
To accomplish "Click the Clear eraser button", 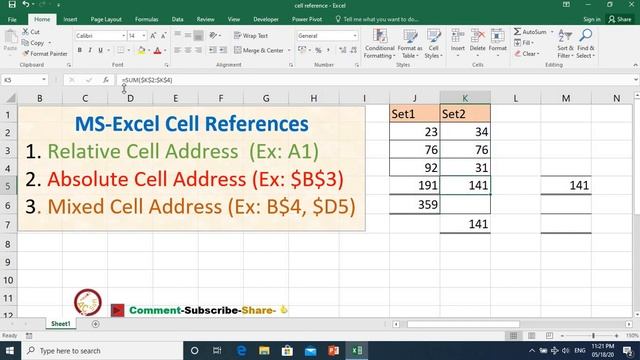I will coord(527,53).
